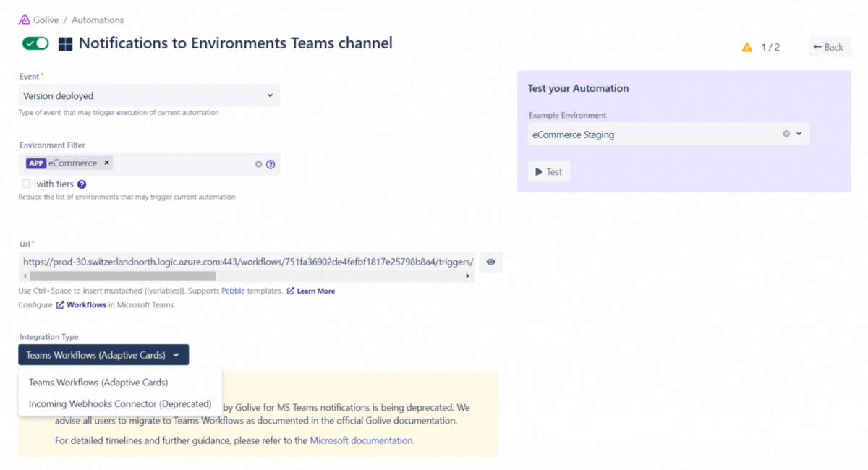Click the external-link icon beside Workflows
This screenshot has width=868, height=470.
[60, 304]
